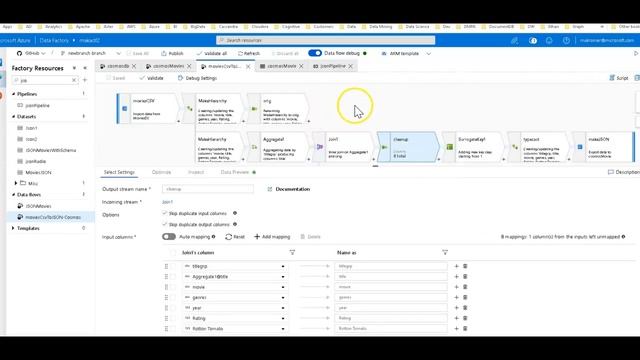Add mapping after year row
Viewport: 640px width, 360px height.
click(x=456, y=308)
